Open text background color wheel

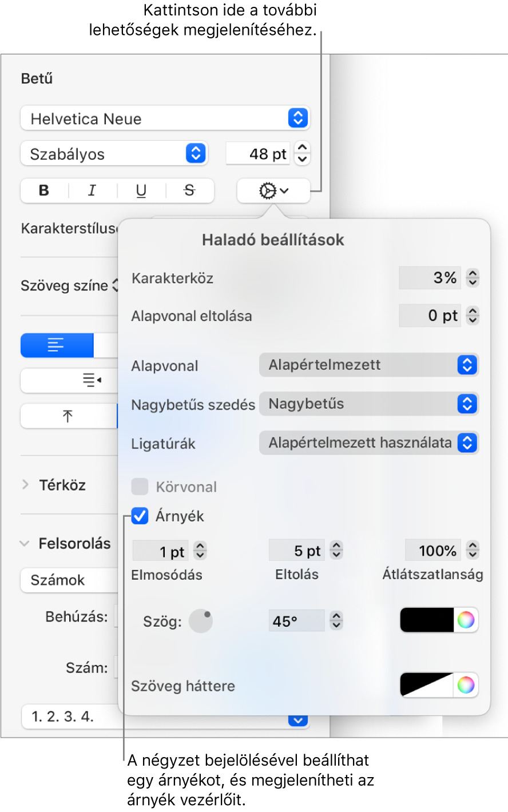click(x=466, y=684)
